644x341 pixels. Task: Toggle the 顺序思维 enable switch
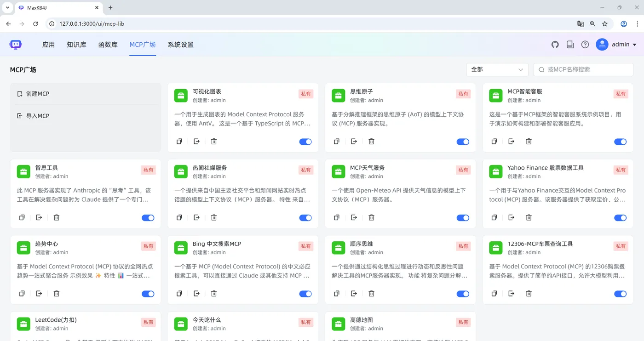point(463,294)
